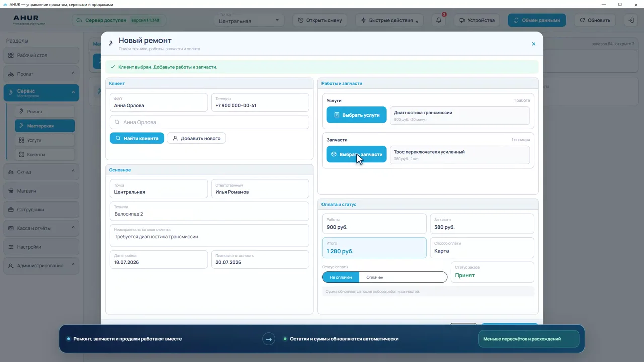Click the notification bell icon

point(439,20)
